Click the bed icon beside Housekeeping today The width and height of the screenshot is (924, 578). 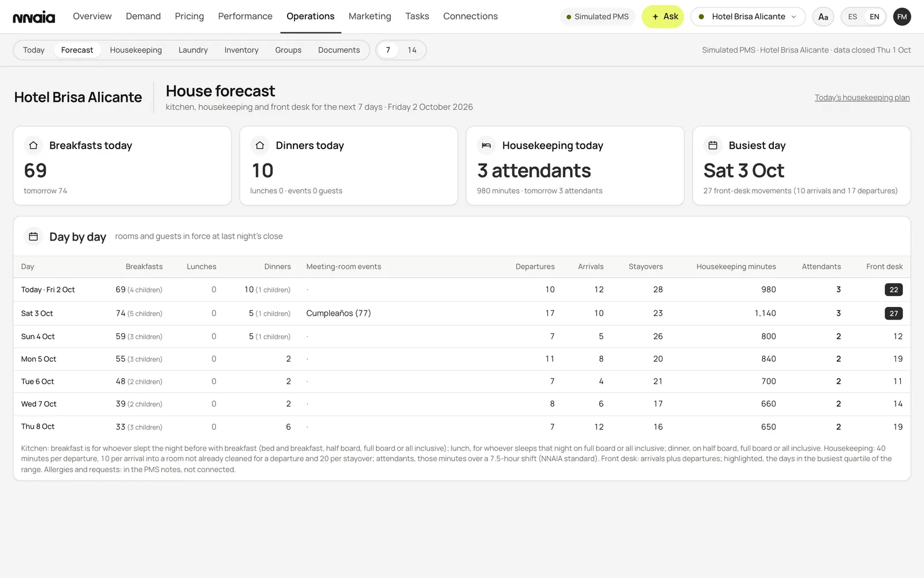tap(486, 146)
